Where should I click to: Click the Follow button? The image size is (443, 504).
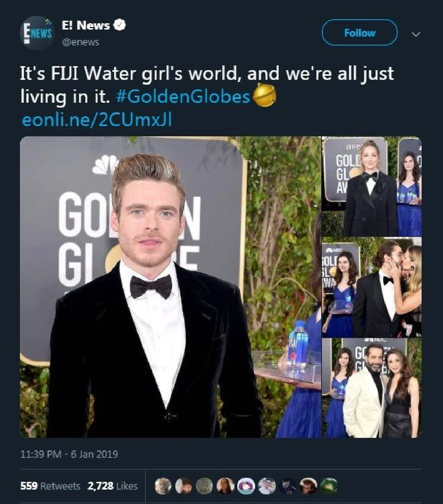pyautogui.click(x=360, y=33)
